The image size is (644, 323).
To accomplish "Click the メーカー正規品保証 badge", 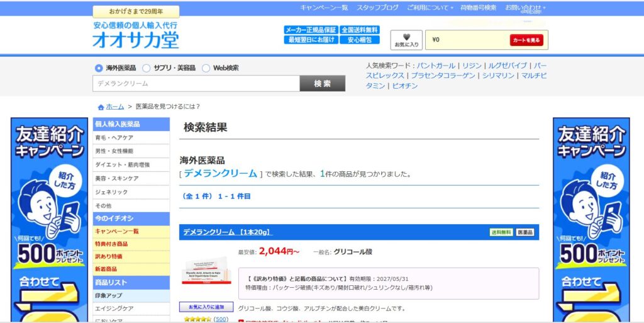I will point(311,30).
